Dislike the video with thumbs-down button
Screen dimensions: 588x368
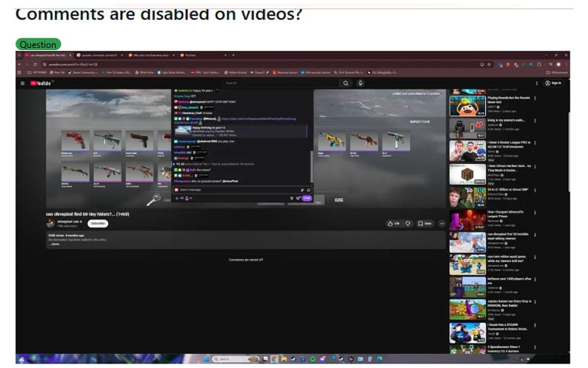click(408, 223)
